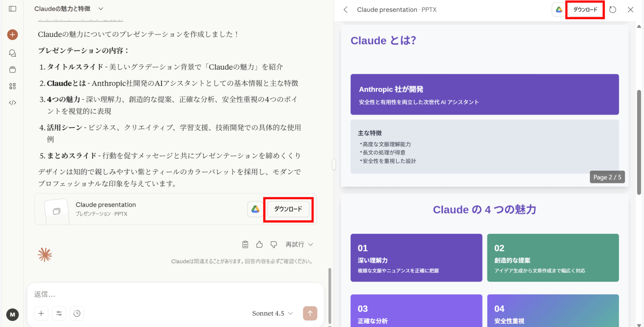Save to Google Drive from preview header

559,10
